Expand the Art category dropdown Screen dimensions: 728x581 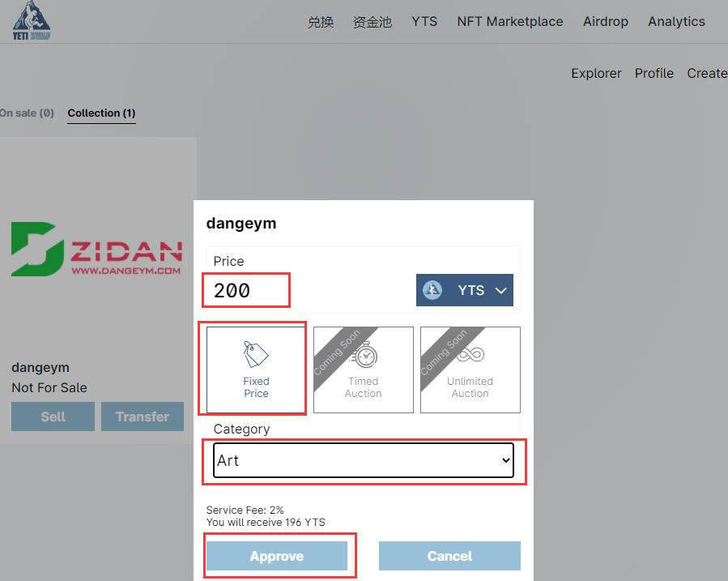tap(364, 460)
